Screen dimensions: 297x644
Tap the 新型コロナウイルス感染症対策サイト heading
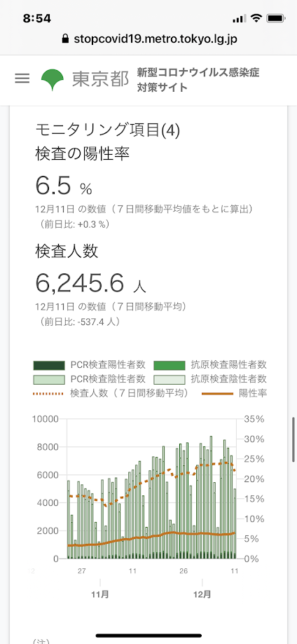tap(198, 80)
